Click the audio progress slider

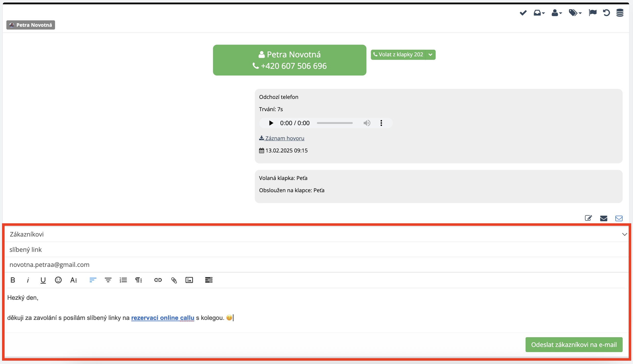point(335,123)
